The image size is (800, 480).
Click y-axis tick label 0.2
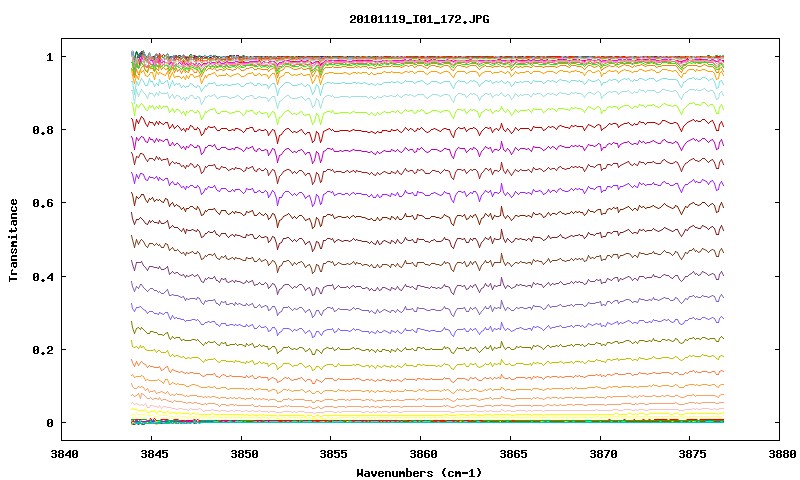43,350
